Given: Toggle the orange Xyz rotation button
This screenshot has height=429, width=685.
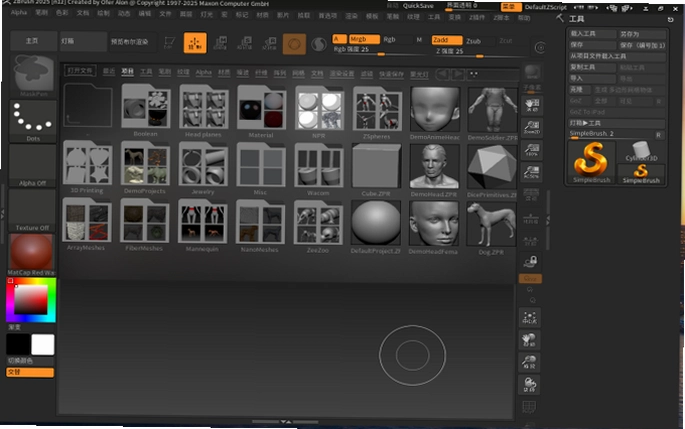Looking at the screenshot, I should [530, 279].
